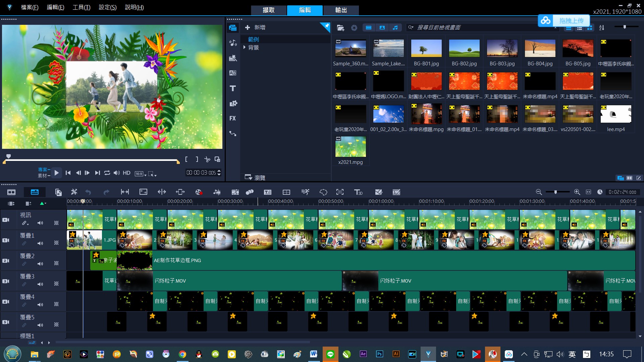Open the add track green arrow dropdown
This screenshot has width=644, height=362.
43,203
